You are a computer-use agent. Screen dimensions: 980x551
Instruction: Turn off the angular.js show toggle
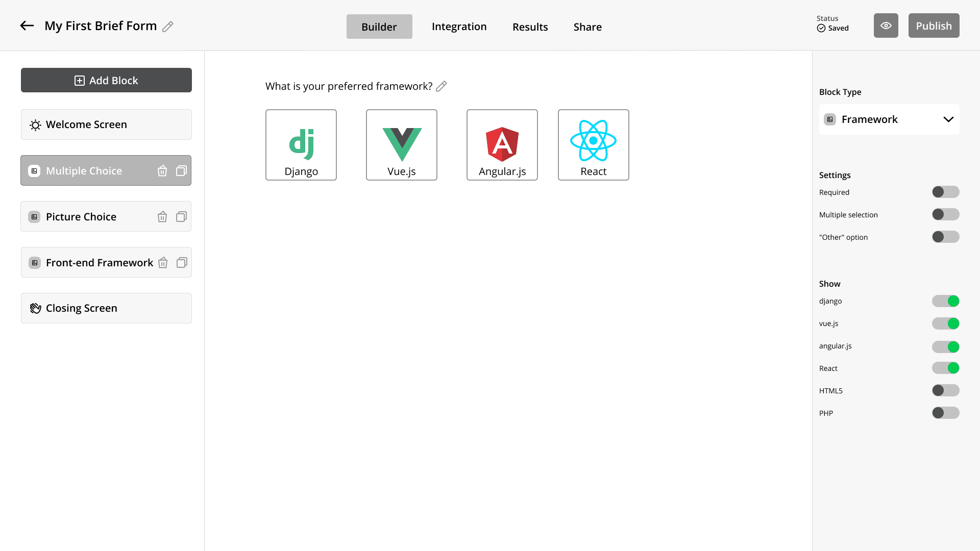tap(945, 347)
